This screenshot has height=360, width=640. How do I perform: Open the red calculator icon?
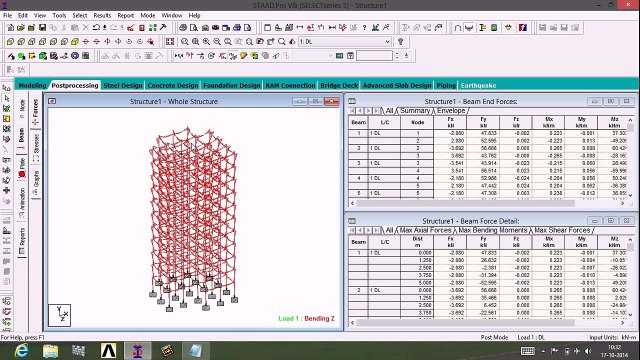[x=142, y=28]
